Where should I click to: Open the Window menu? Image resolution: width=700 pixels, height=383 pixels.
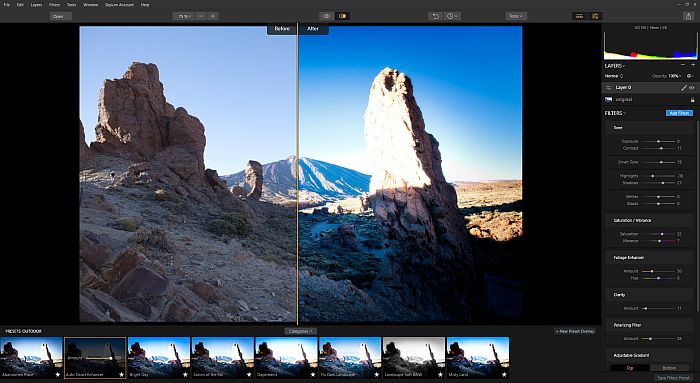click(91, 4)
